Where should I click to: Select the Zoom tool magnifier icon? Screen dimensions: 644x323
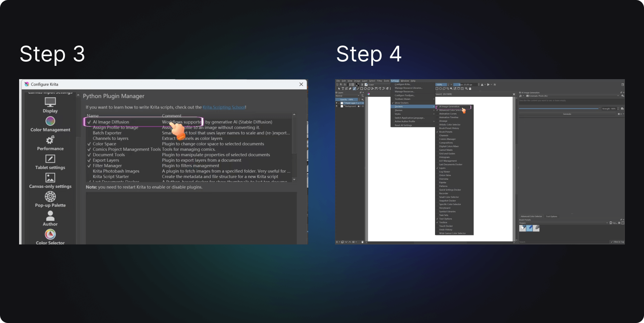coord(466,89)
